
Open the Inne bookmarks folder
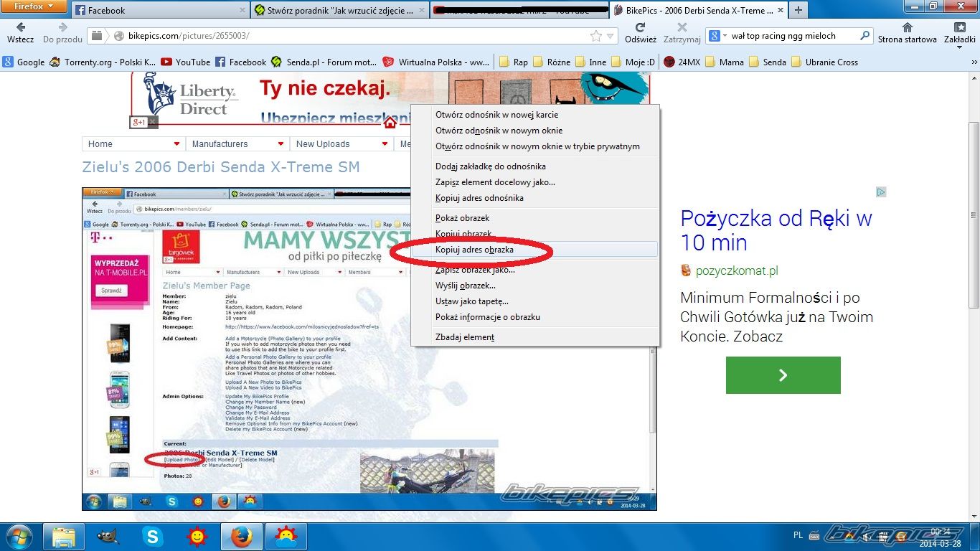tap(591, 62)
